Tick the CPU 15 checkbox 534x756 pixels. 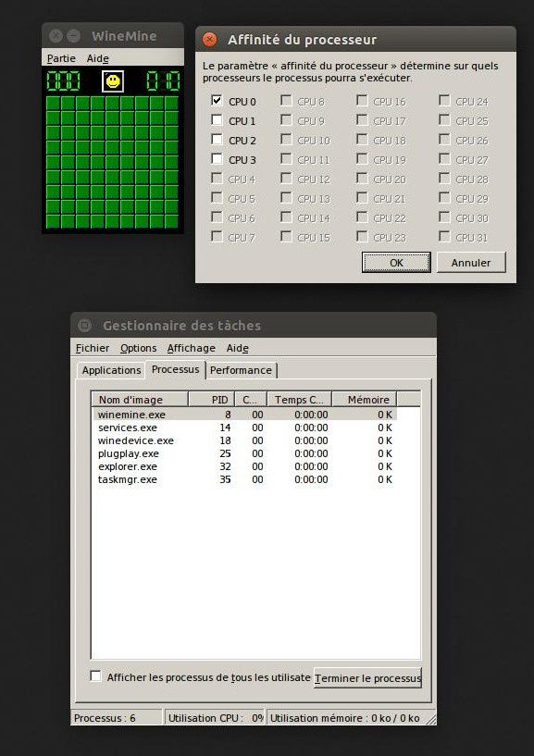[286, 236]
